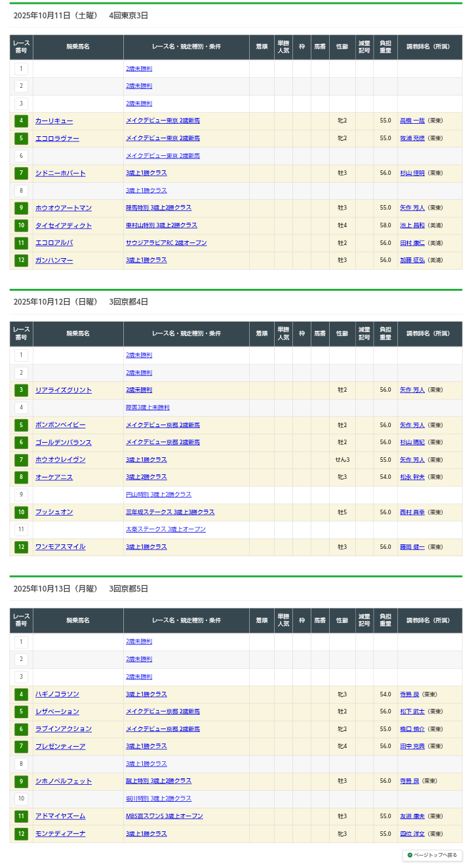Viewport: 472px width, 868px height.
Task: Open horse リアライズグリント link
Action: [64, 390]
